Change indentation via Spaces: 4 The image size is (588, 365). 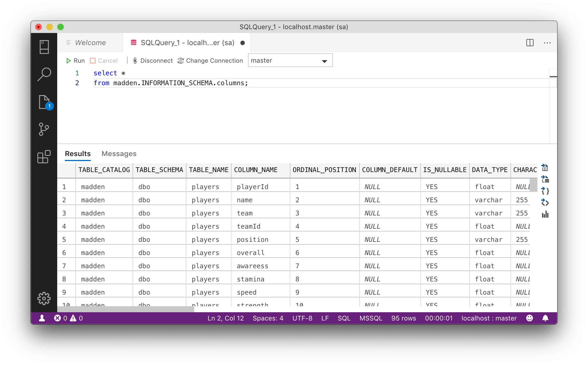(268, 318)
